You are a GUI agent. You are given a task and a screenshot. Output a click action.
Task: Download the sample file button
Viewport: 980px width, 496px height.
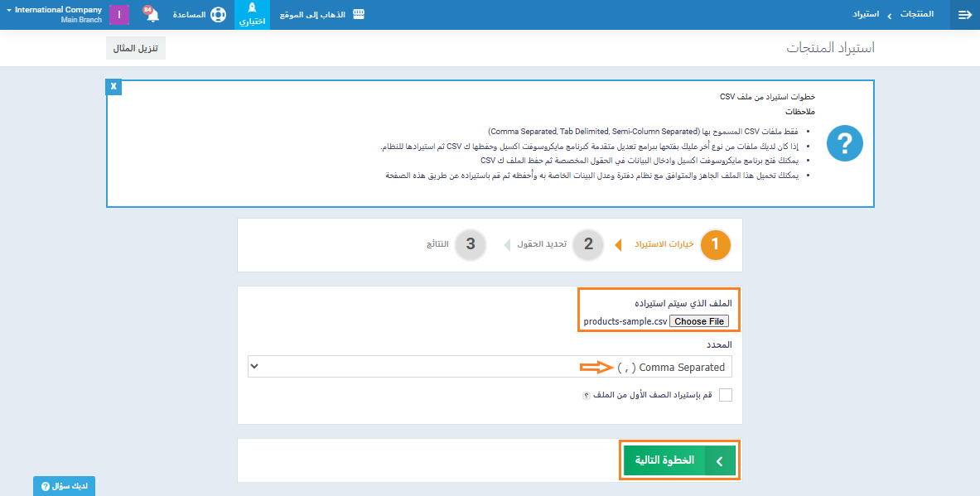click(x=136, y=48)
